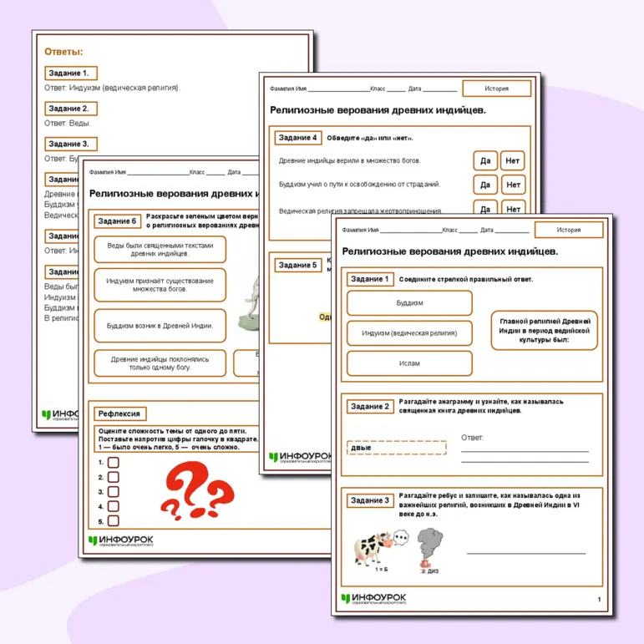Click the Дата blank on the Задание 1 page
644x644 pixels.
tap(512, 231)
